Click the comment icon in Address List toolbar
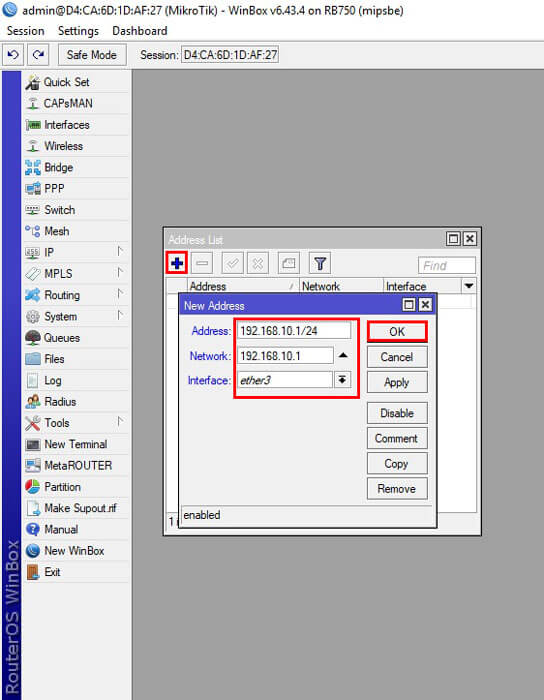 pyautogui.click(x=288, y=263)
